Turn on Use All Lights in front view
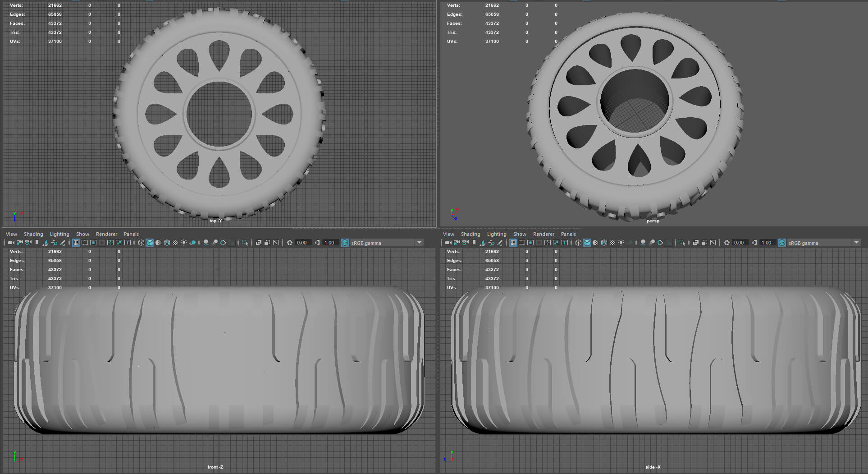Screen dimensions: 868x474 click(184, 243)
